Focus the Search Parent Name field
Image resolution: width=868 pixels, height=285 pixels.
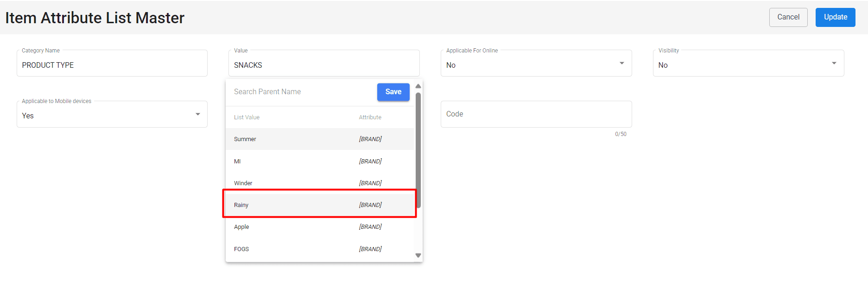(x=301, y=92)
